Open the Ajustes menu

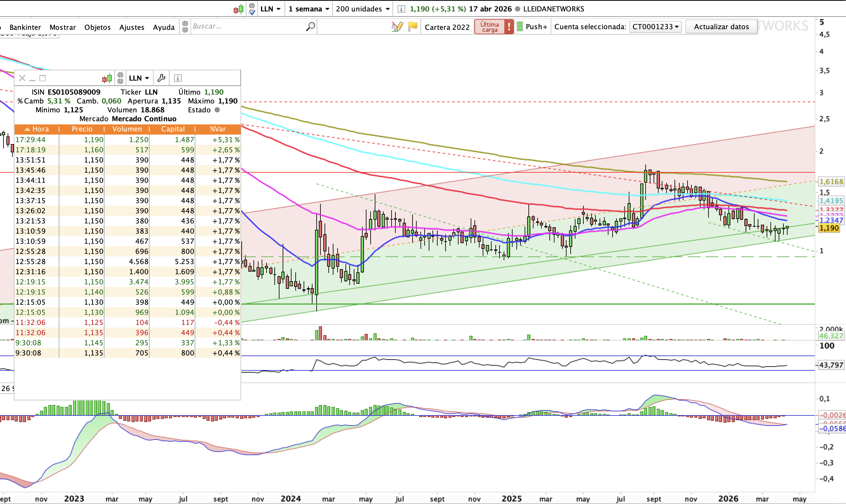[131, 27]
